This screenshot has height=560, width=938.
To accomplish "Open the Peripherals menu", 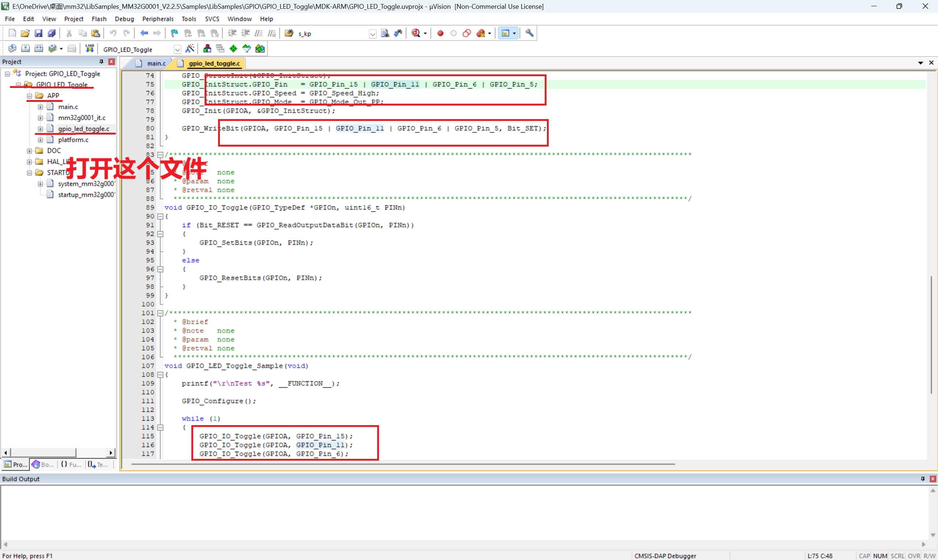I will click(157, 19).
